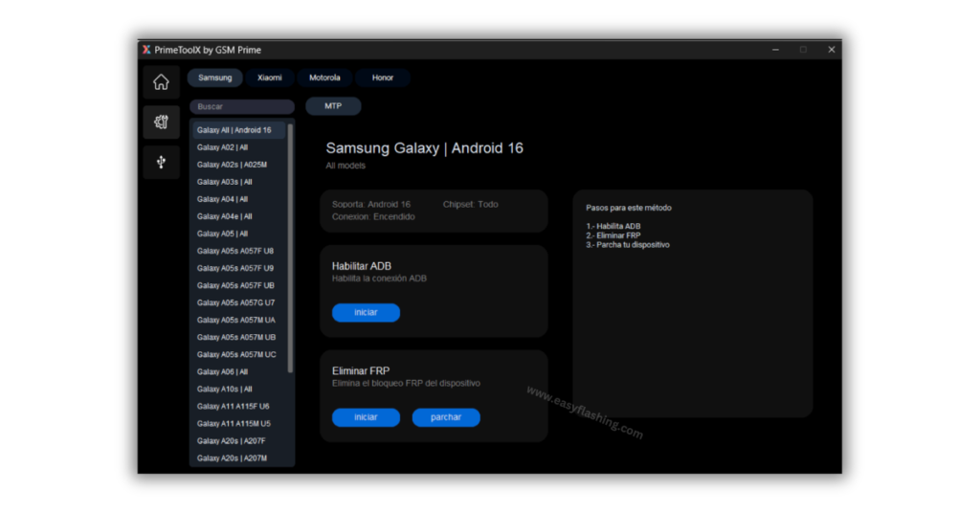Select Galaxy A04 | All

(238, 199)
